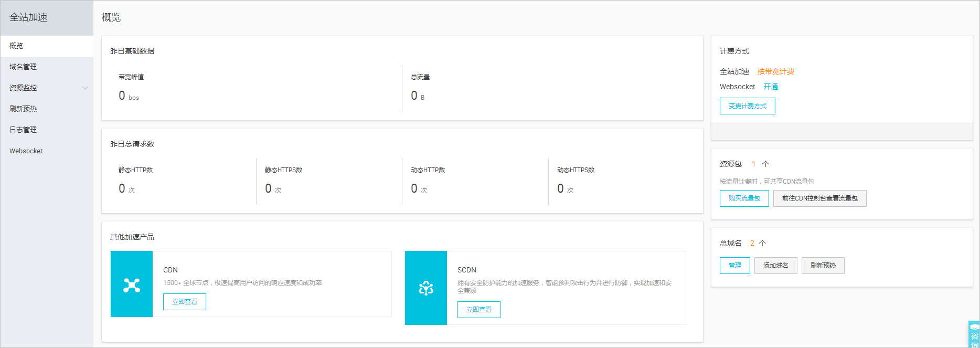Click the CDN product title text
980x348 pixels.
pos(171,270)
